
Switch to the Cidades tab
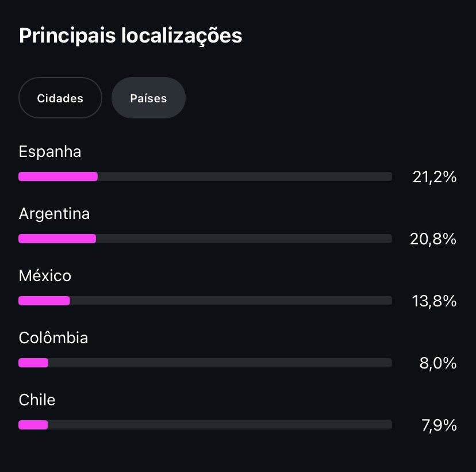coord(60,98)
